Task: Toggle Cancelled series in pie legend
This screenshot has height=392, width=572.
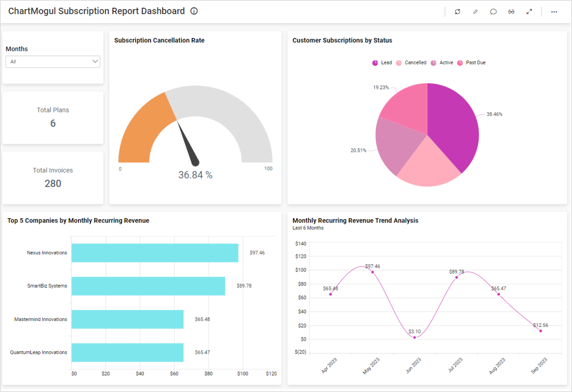Action: click(411, 63)
